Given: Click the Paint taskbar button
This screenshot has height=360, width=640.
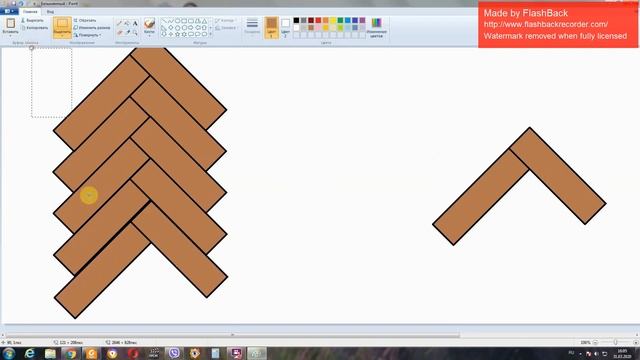Looking at the screenshot, I should [x=257, y=353].
